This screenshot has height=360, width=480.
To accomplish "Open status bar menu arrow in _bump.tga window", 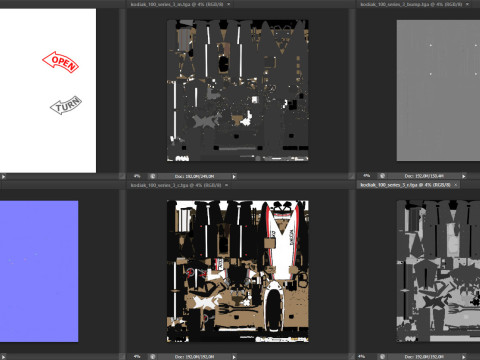I will pos(464,176).
